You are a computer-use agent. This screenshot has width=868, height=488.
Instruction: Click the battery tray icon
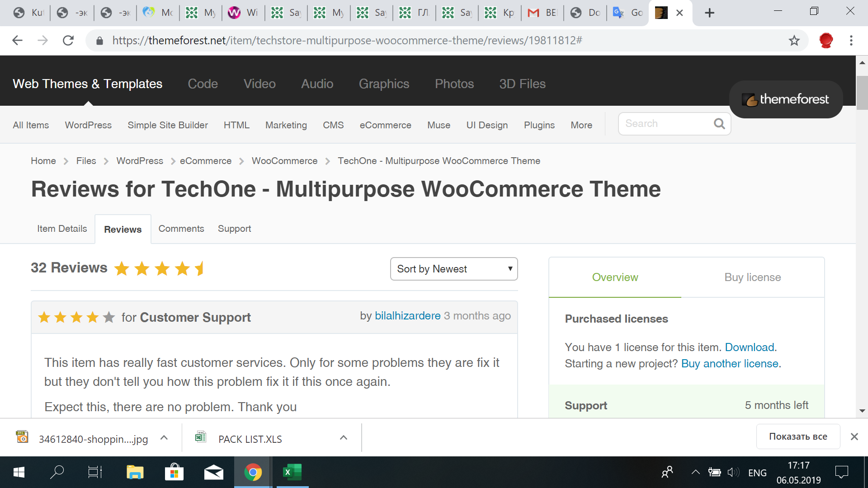click(714, 473)
